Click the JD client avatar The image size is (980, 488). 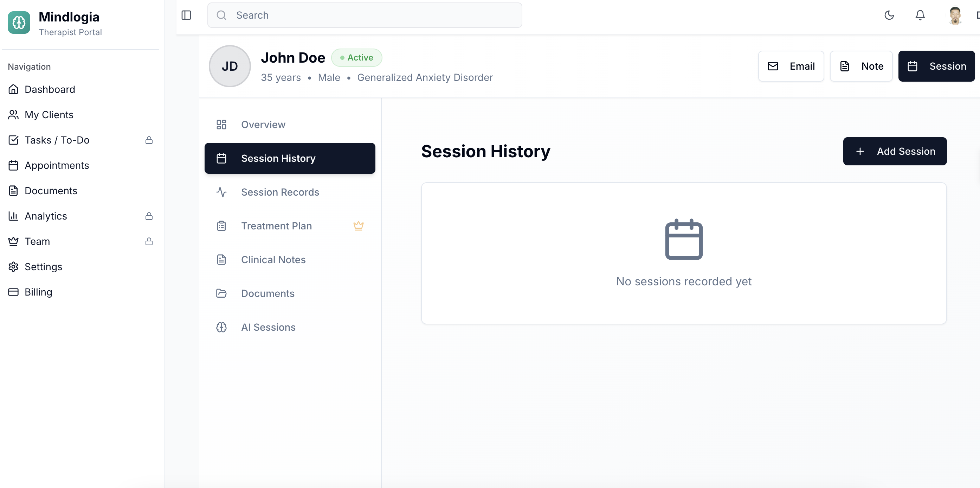tap(230, 66)
